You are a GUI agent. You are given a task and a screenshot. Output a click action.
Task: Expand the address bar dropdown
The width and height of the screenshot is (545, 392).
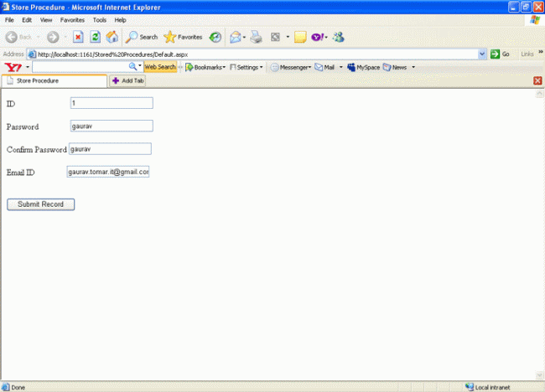tap(482, 54)
